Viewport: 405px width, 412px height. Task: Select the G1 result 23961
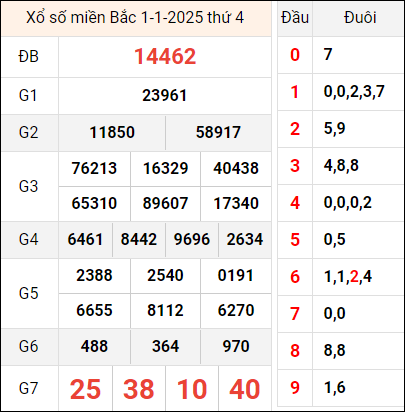(165, 96)
